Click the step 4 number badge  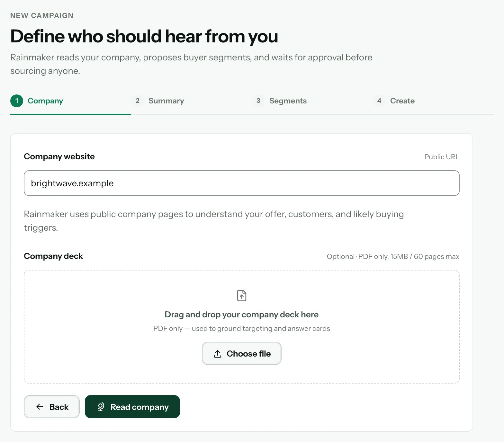pos(379,101)
